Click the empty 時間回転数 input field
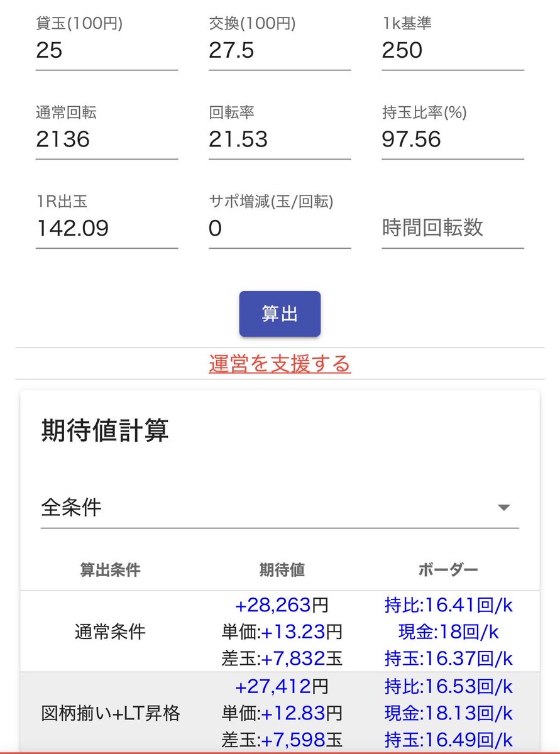560x754 pixels. 453,229
